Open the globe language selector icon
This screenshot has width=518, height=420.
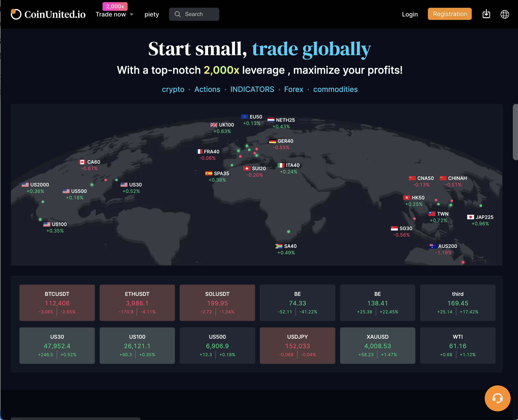click(x=504, y=14)
